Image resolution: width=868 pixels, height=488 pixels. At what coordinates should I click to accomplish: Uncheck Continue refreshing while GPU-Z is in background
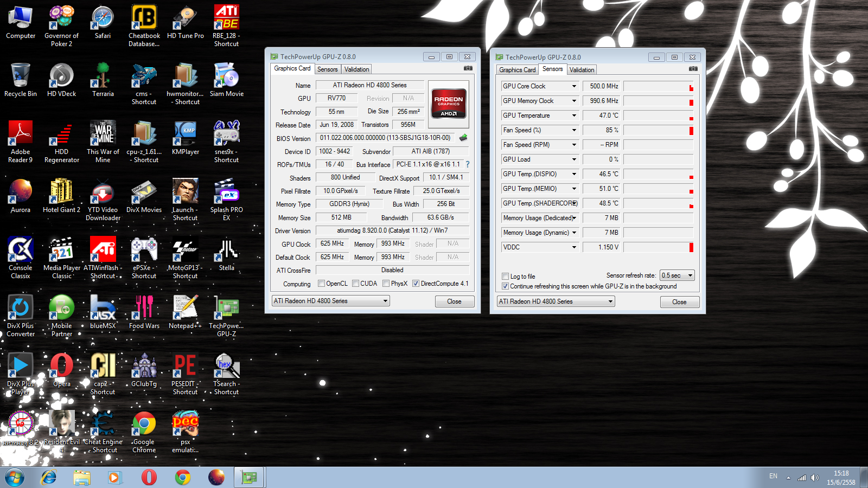click(506, 286)
